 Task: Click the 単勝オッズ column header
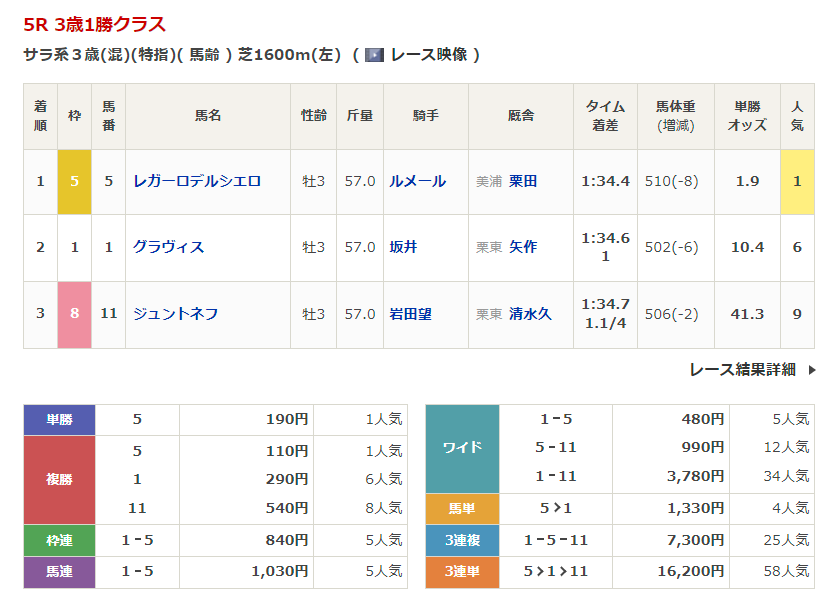coord(747,116)
